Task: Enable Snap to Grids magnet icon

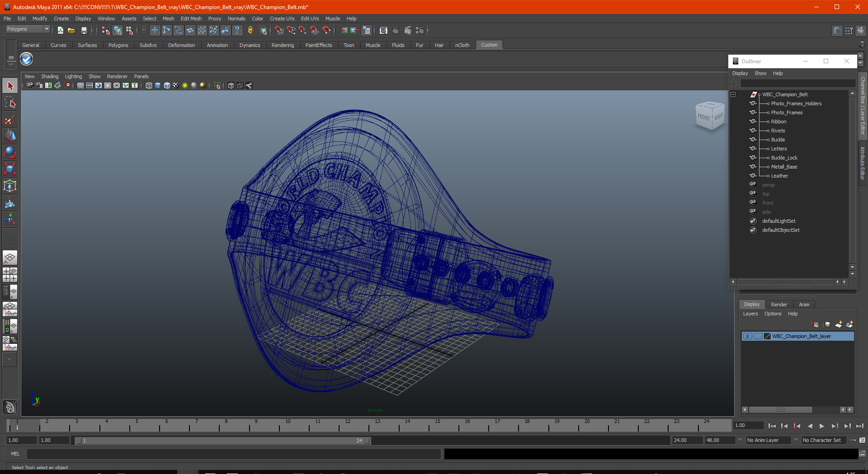Action: (x=279, y=30)
